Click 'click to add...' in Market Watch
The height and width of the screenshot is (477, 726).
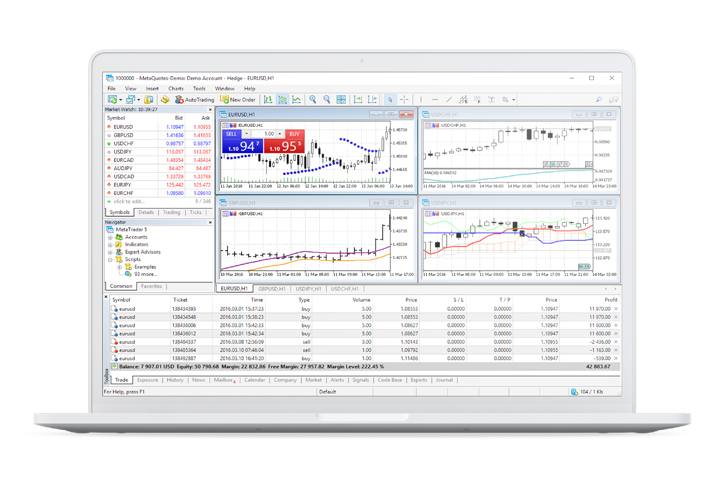(x=129, y=201)
